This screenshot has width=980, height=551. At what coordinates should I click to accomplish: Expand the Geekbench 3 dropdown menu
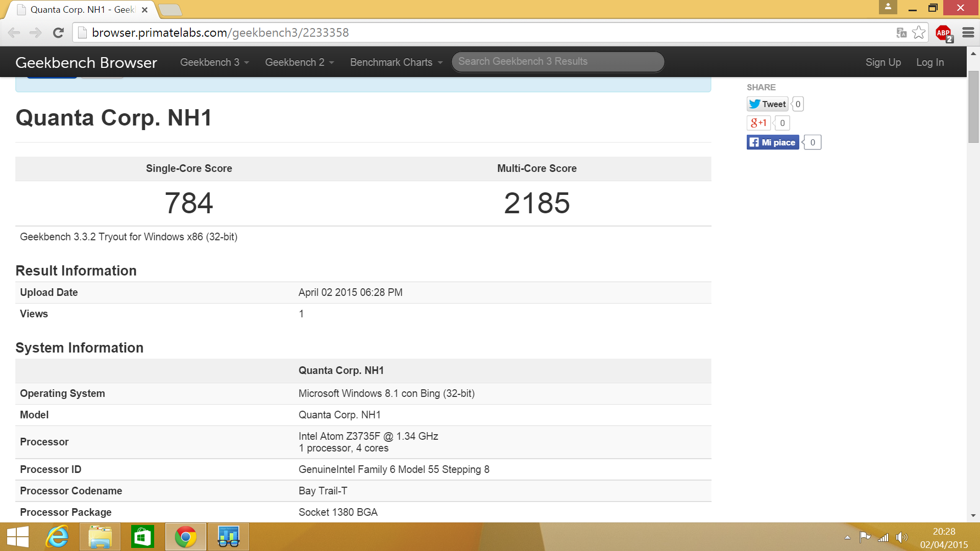214,62
